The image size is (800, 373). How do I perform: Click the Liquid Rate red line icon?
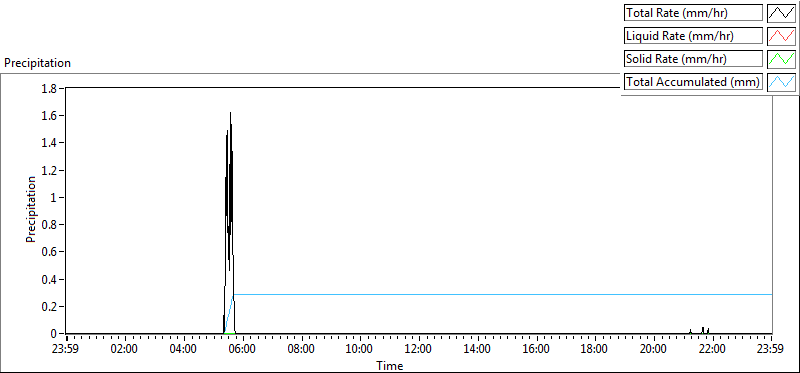[781, 36]
